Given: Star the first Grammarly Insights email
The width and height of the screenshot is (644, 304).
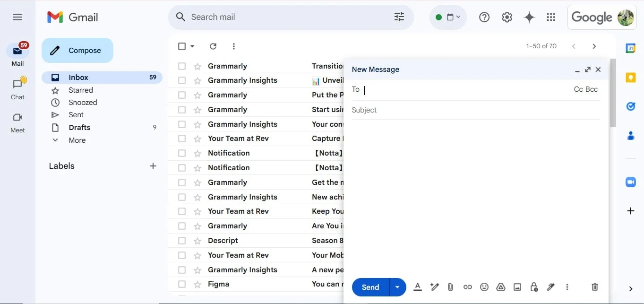Looking at the screenshot, I should click(x=197, y=80).
